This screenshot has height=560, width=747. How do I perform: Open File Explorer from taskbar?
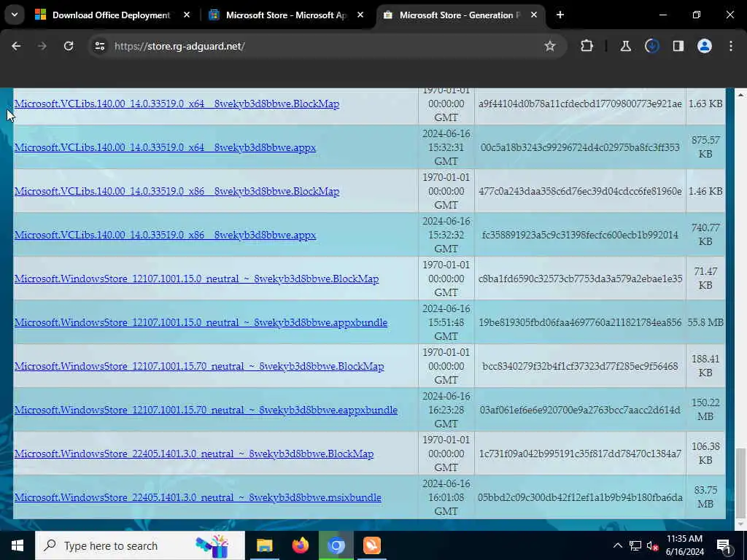coord(264,545)
